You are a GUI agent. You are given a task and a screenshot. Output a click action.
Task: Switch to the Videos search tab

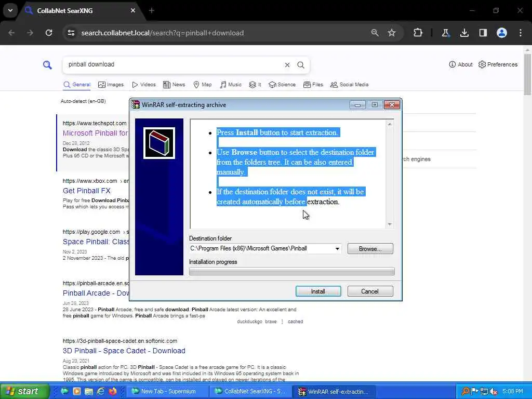click(144, 85)
